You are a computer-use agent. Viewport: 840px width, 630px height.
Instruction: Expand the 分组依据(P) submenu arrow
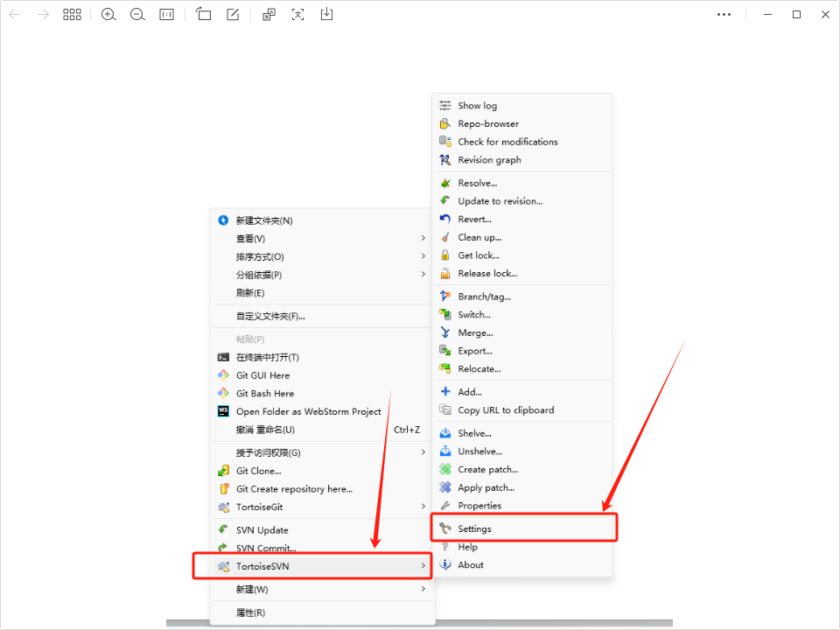423,274
